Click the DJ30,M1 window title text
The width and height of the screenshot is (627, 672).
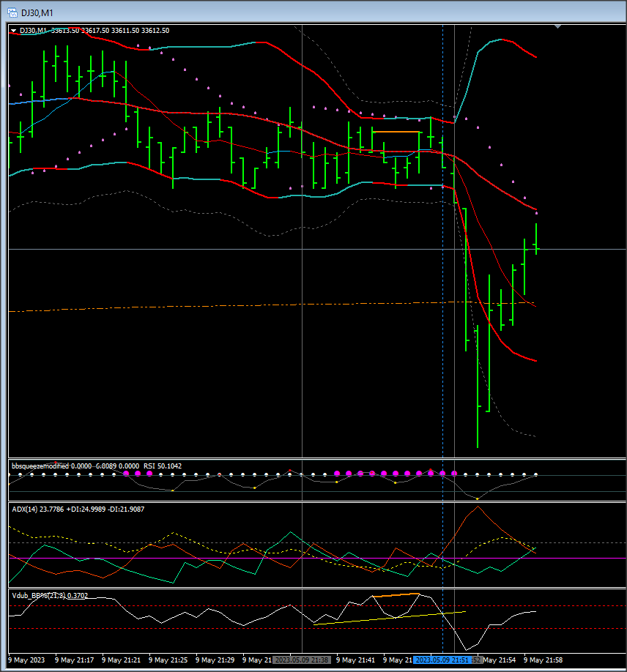pyautogui.click(x=37, y=13)
